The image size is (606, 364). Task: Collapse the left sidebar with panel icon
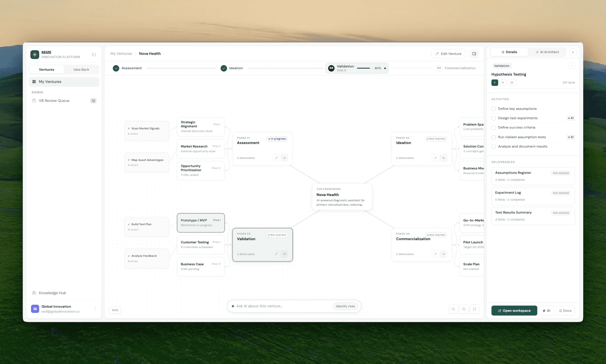tap(94, 54)
